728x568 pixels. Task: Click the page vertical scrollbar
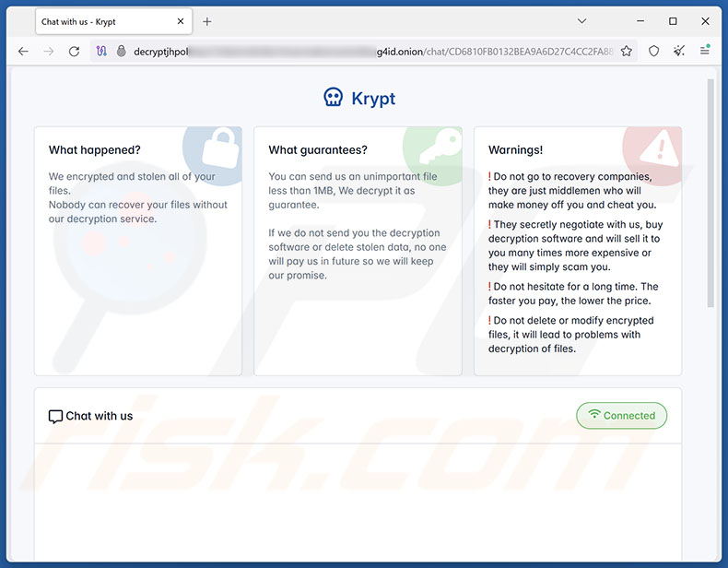(x=710, y=193)
